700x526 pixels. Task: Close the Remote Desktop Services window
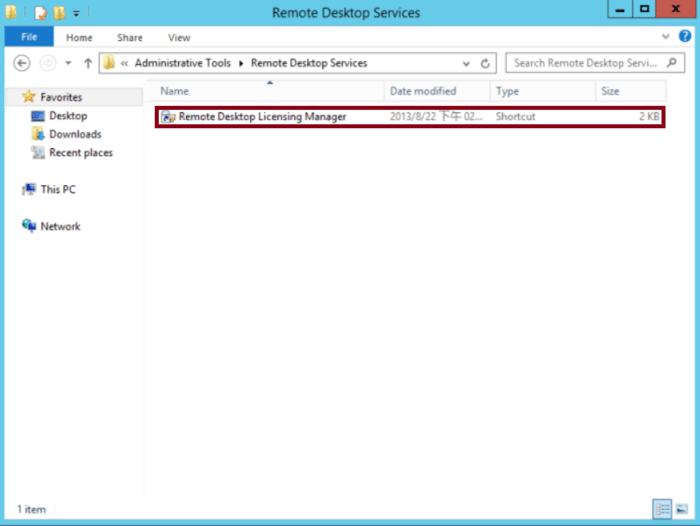click(x=675, y=9)
